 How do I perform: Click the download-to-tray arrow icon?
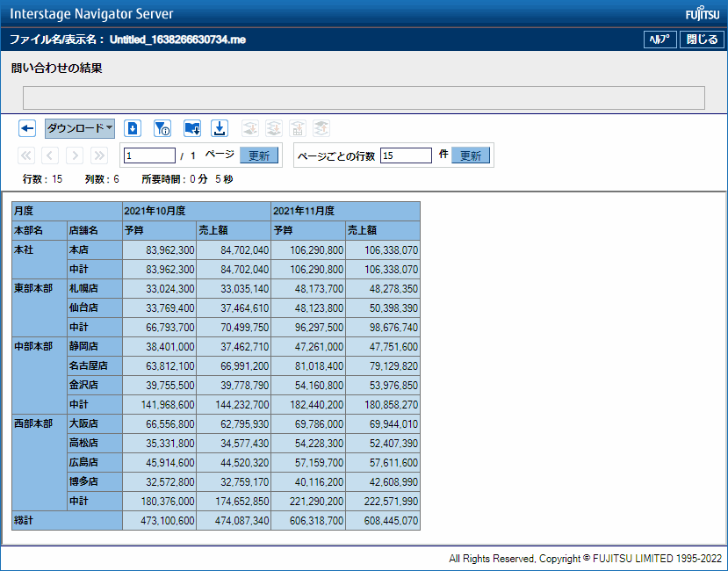point(220,128)
